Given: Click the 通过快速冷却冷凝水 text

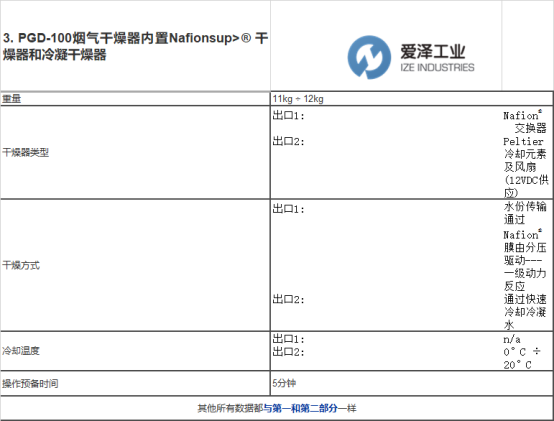Looking at the screenshot, I should (x=525, y=312).
